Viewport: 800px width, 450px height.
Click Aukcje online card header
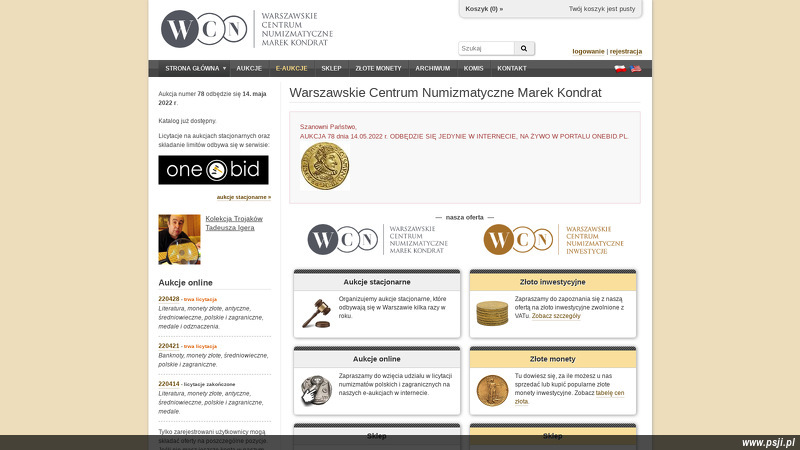tap(377, 359)
